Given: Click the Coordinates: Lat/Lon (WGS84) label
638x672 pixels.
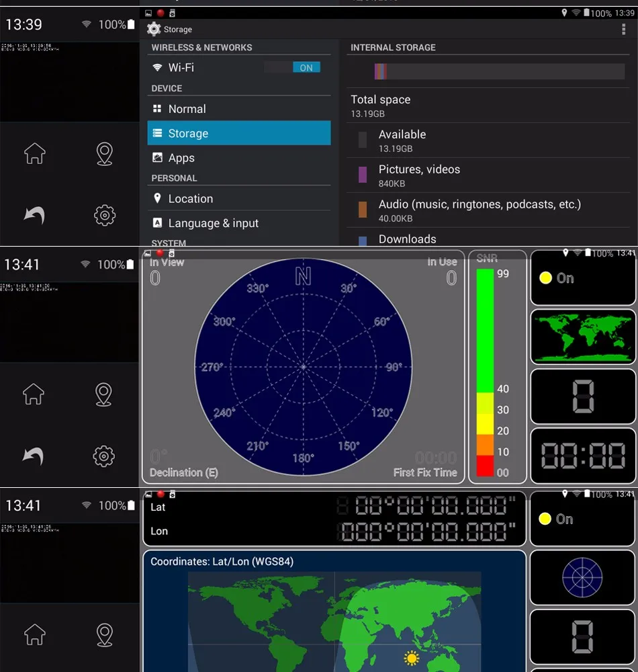Looking at the screenshot, I should pos(222,561).
